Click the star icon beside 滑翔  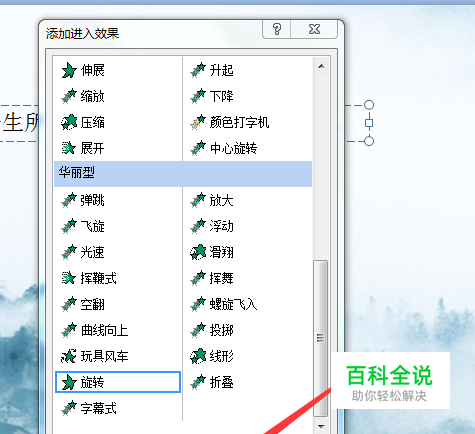tap(198, 252)
